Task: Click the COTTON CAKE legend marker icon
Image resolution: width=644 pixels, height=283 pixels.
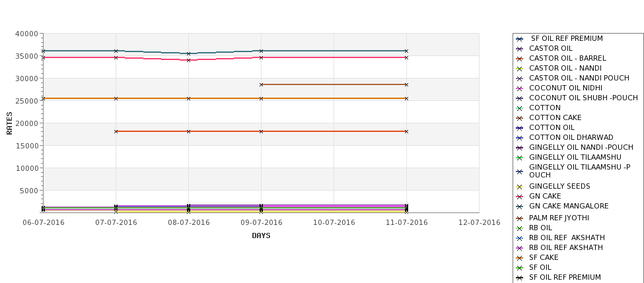Action: 519,118
